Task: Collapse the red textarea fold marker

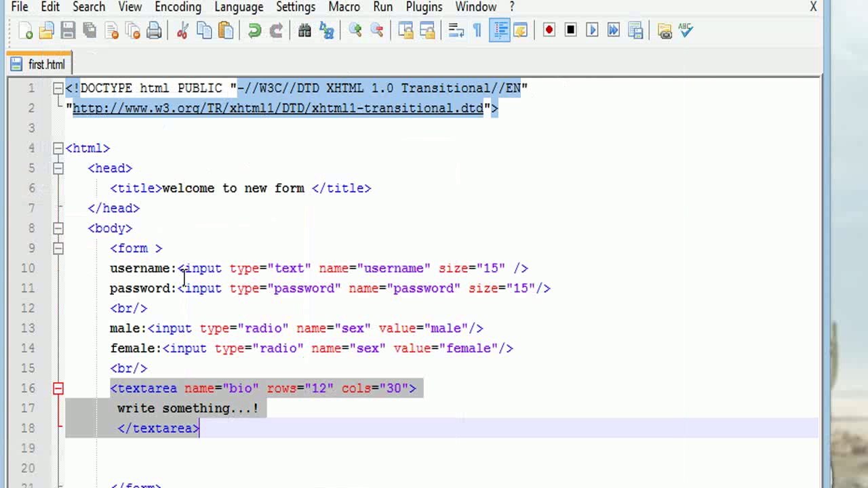Action: point(58,388)
